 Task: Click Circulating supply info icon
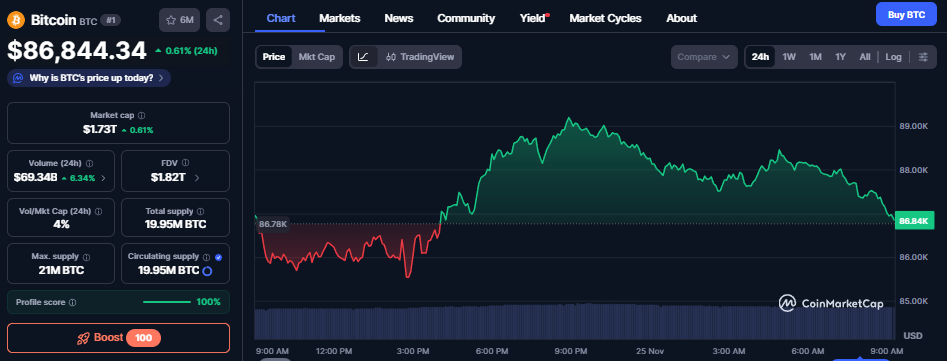[x=207, y=257]
